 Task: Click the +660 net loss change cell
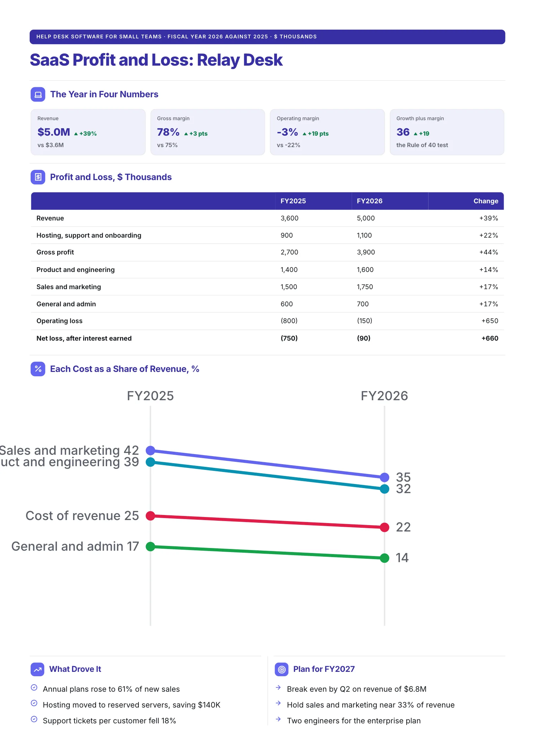490,338
